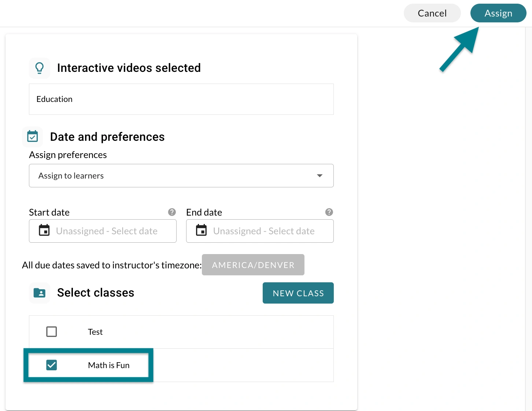532x411 pixels.
Task: Click the Select classes heading
Action: click(96, 293)
